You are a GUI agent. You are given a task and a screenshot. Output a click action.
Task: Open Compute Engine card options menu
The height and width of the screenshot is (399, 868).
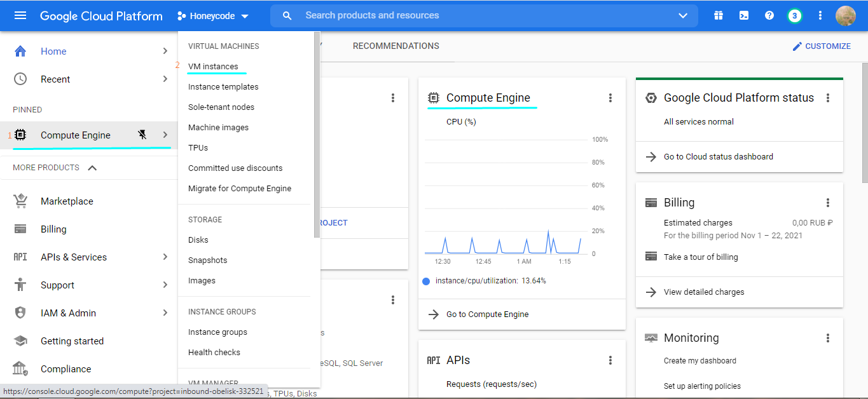pyautogui.click(x=610, y=98)
